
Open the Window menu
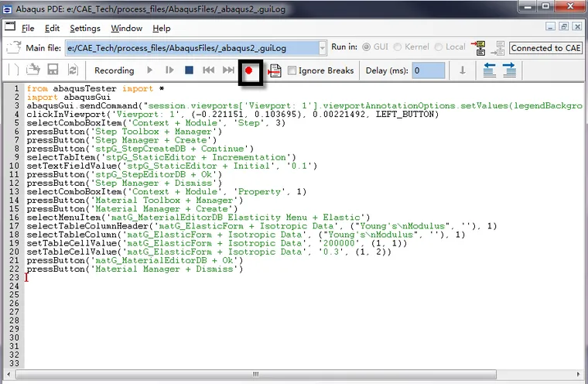(x=126, y=28)
